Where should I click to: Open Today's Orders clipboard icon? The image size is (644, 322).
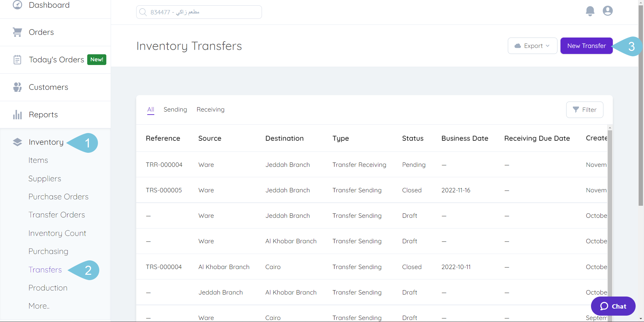coord(17,59)
